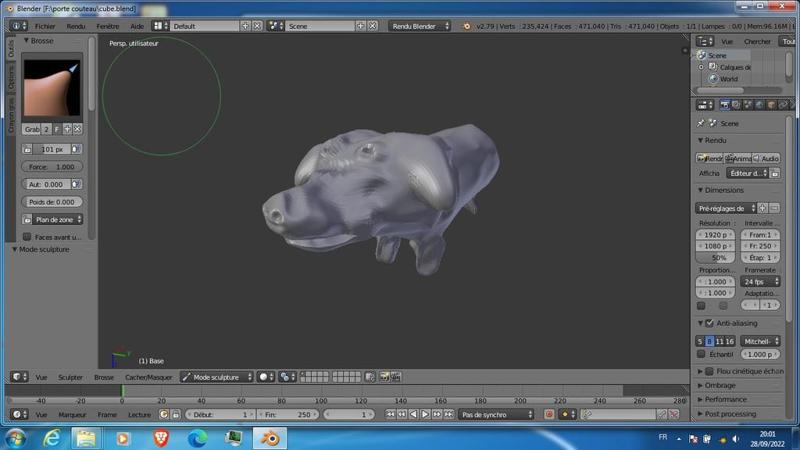Open the Cacher/Masquer menu
Screen dimensions: 800x450
(x=148, y=378)
